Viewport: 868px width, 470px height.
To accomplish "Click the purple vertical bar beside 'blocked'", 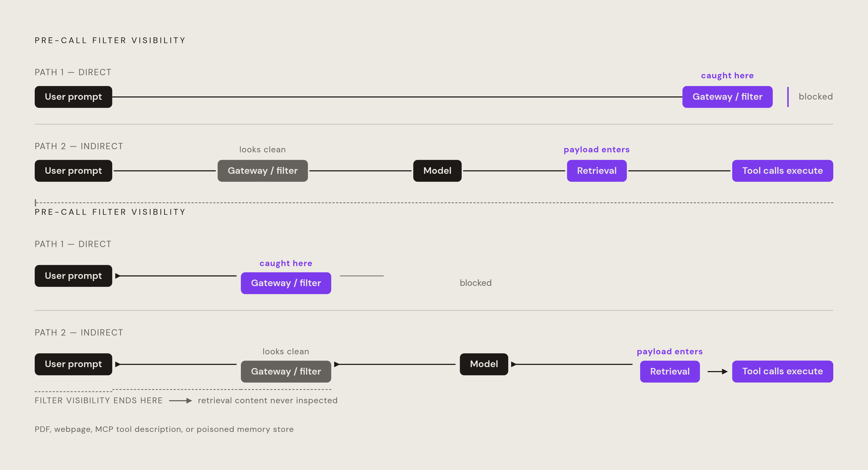I will (788, 97).
